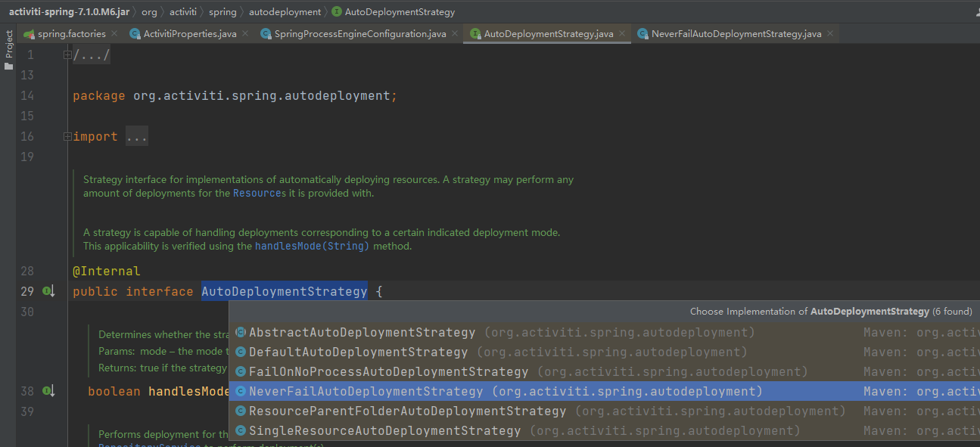The width and height of the screenshot is (980, 447).
Task: Close the ActivitiProperties.java tab
Action: click(244, 34)
